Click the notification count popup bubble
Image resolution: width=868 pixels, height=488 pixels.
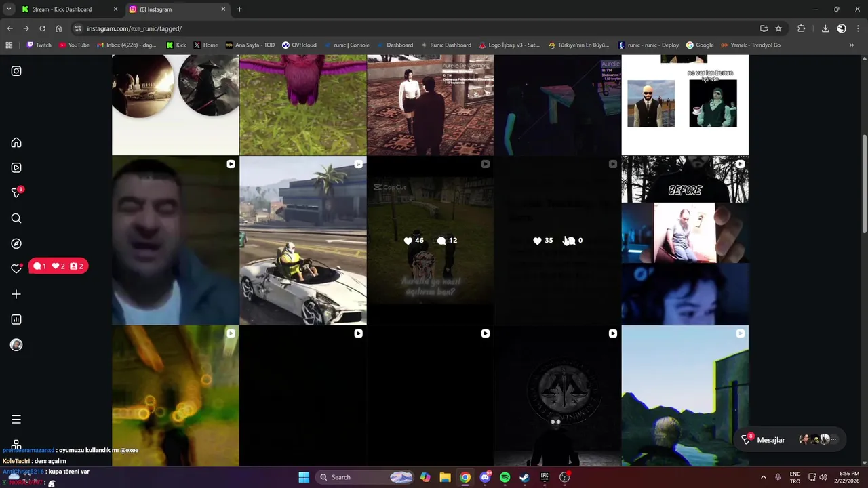click(58, 266)
